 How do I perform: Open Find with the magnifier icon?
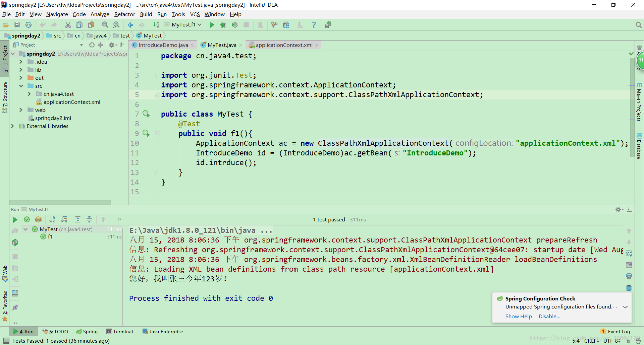click(x=105, y=25)
